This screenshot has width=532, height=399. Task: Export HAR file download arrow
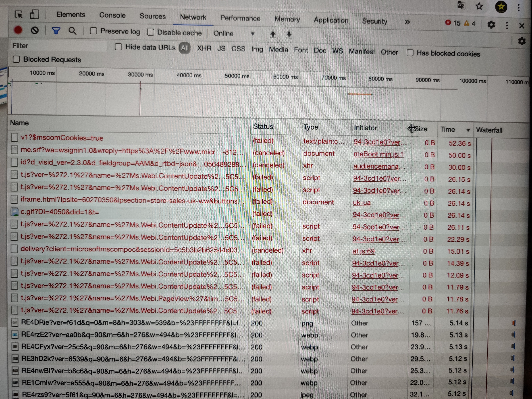click(x=289, y=35)
